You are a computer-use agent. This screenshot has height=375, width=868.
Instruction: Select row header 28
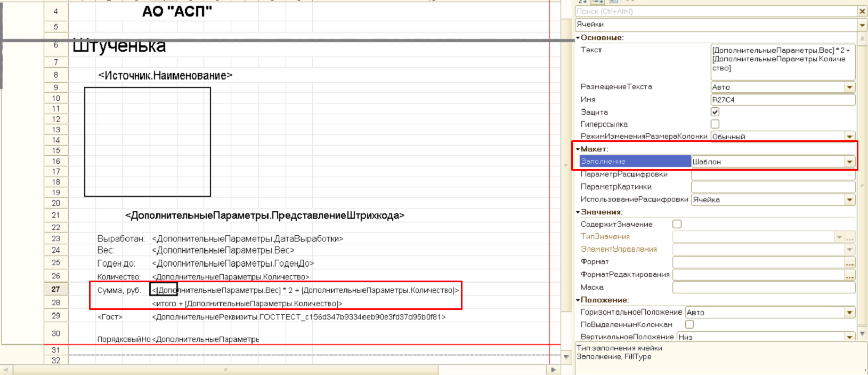[x=56, y=302]
